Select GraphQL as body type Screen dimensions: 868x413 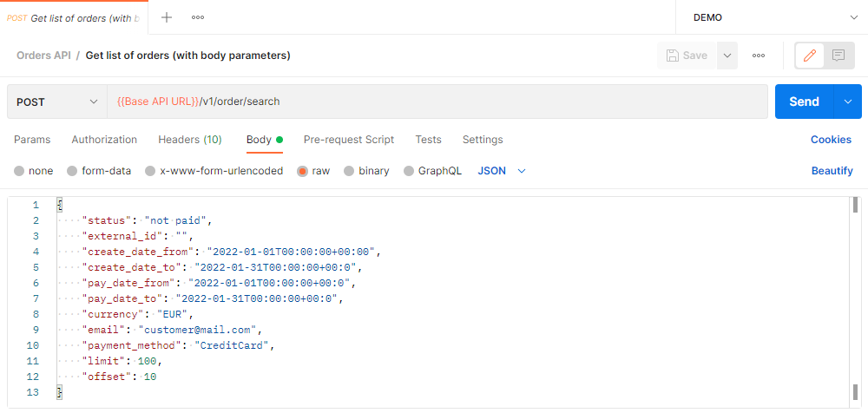click(x=409, y=171)
